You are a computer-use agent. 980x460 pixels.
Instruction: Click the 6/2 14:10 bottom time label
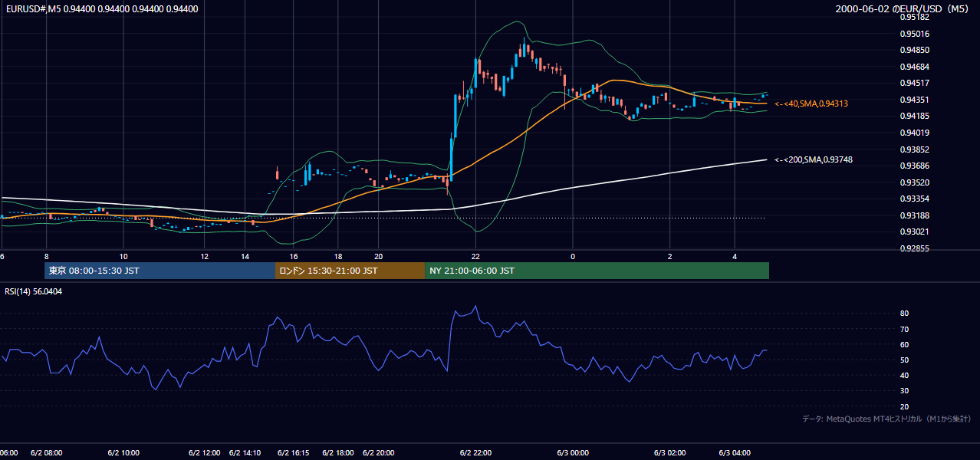245,453
